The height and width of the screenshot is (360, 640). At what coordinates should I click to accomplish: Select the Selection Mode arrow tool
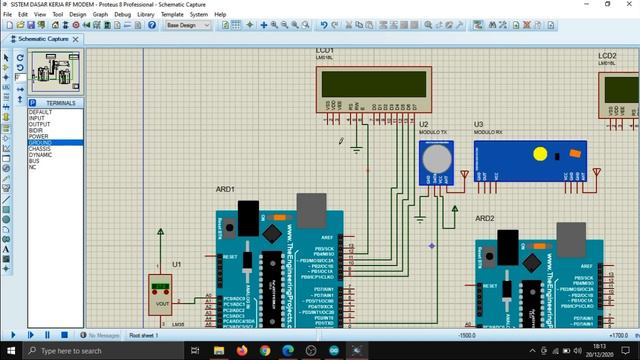pos(6,58)
